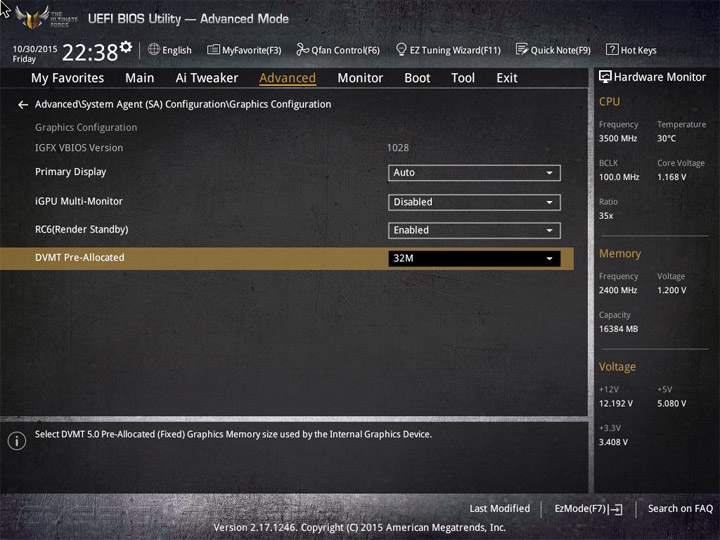Go to the Boot tab
The height and width of the screenshot is (540, 720).
point(417,78)
